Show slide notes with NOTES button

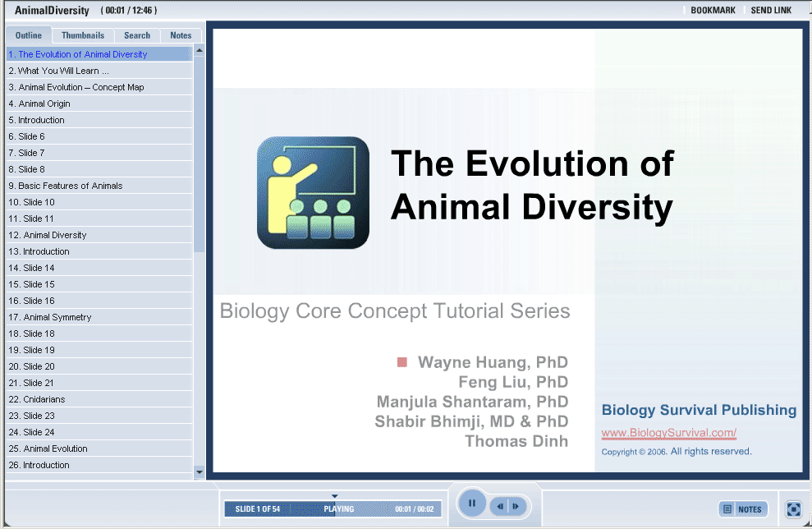[743, 509]
